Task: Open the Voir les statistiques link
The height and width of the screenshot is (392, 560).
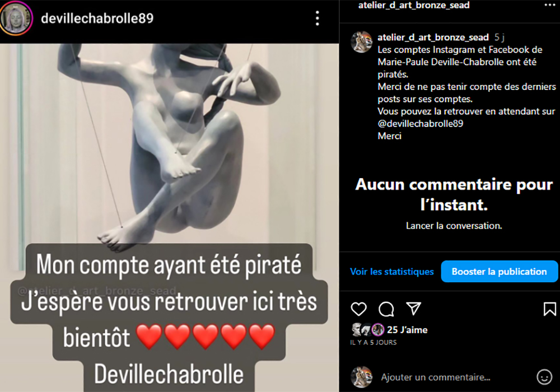Action: (392, 272)
